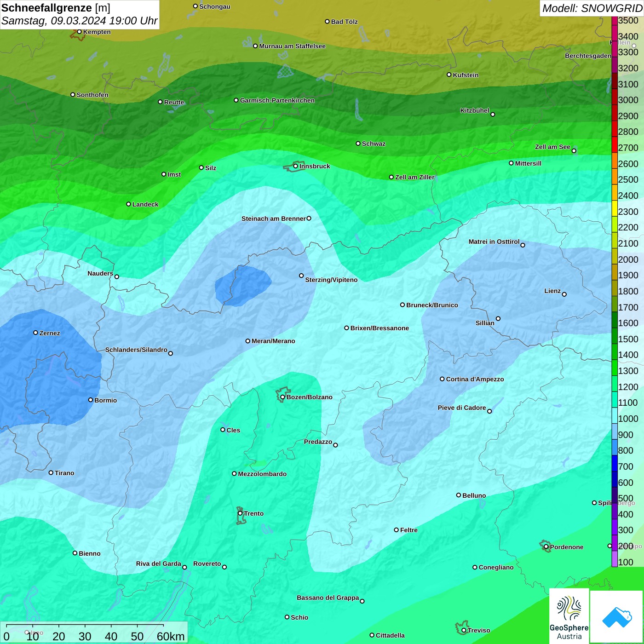Click the Mezzolombardo label
Image resolution: width=644 pixels, height=644 pixels.
tap(262, 474)
